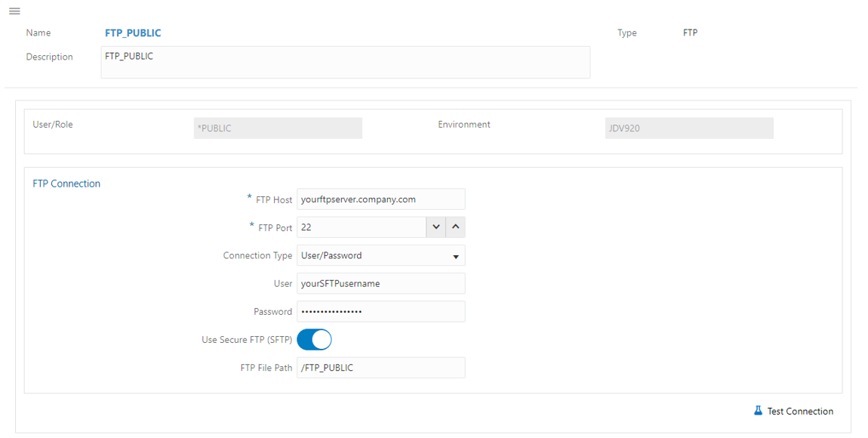Click the User/Role label
The width and height of the screenshot is (868, 438).
pos(53,125)
